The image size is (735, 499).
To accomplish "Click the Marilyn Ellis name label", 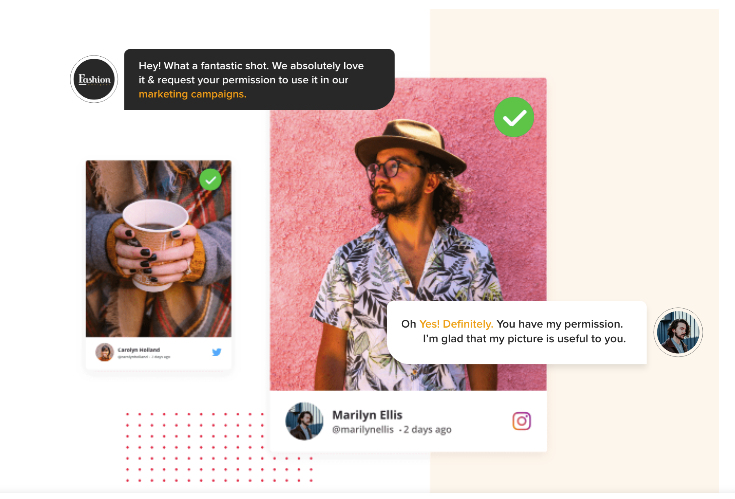I will pos(367,415).
